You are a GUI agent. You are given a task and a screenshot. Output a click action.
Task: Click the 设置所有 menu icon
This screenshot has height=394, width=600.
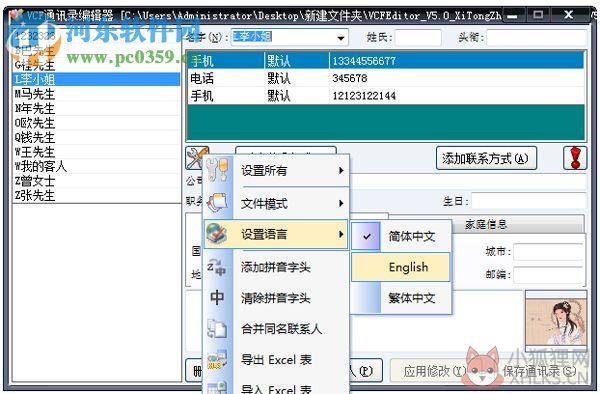coord(217,170)
